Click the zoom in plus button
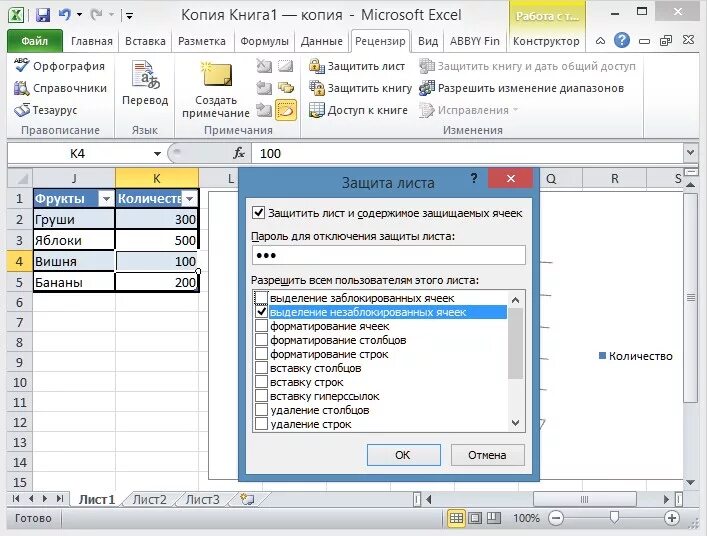 click(672, 518)
